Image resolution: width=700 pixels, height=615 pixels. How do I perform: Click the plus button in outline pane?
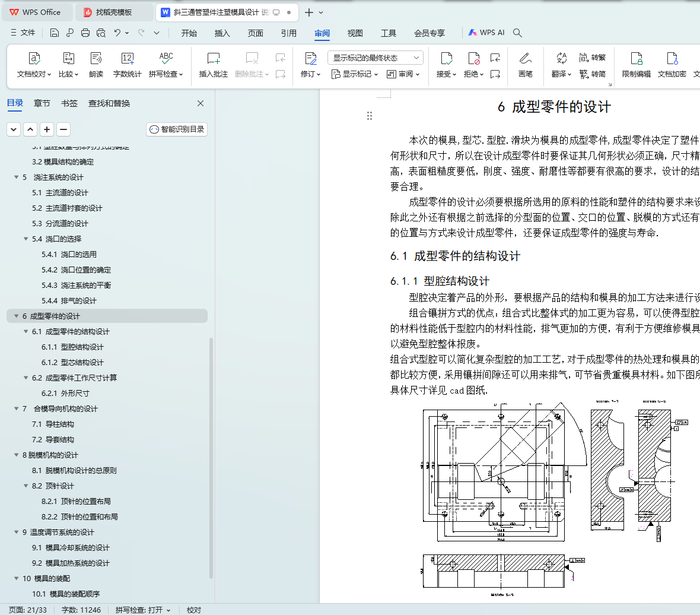tap(47, 129)
